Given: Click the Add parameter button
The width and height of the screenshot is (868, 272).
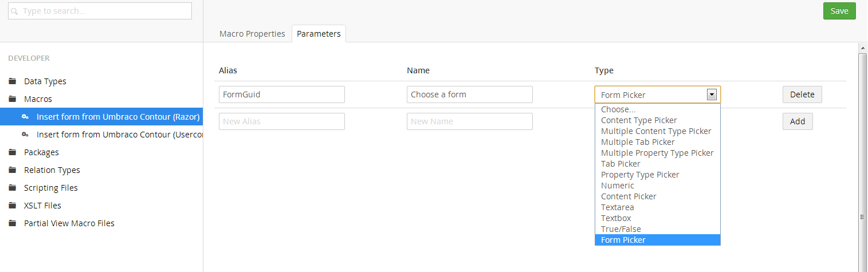Looking at the screenshot, I should coord(798,121).
